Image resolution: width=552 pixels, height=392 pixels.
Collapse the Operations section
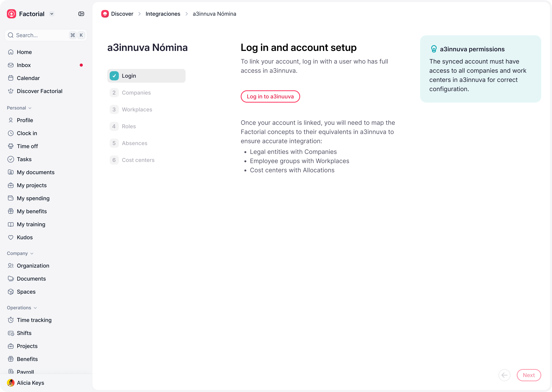pos(22,308)
